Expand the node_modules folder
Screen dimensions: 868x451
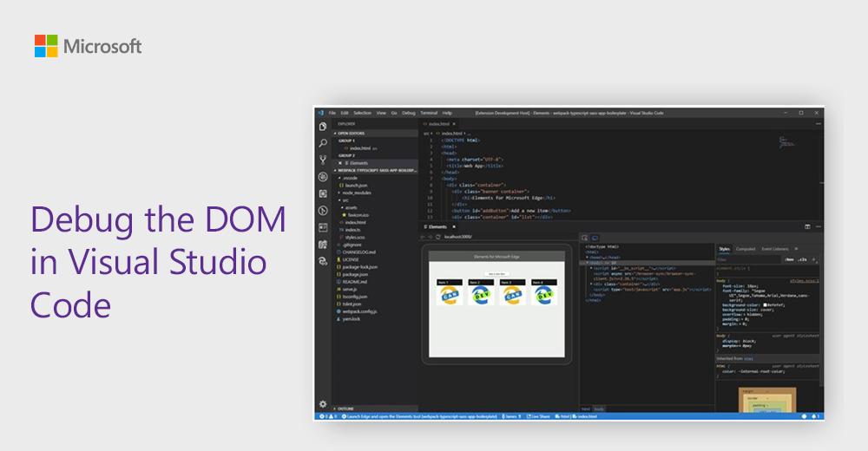357,193
